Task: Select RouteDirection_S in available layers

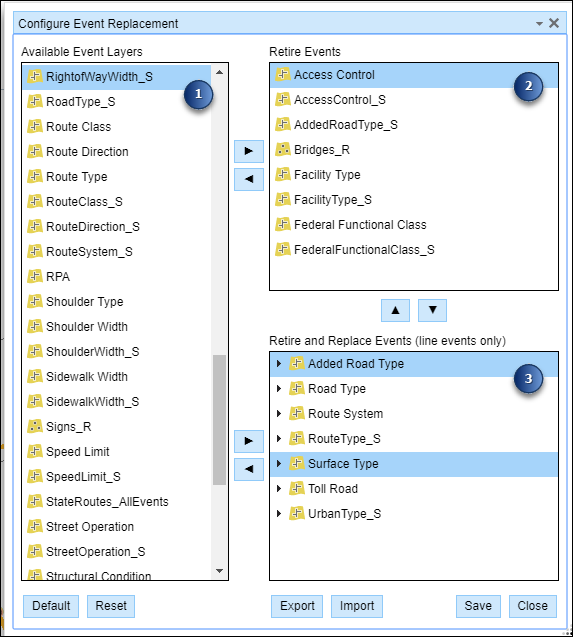Action: coord(117,226)
